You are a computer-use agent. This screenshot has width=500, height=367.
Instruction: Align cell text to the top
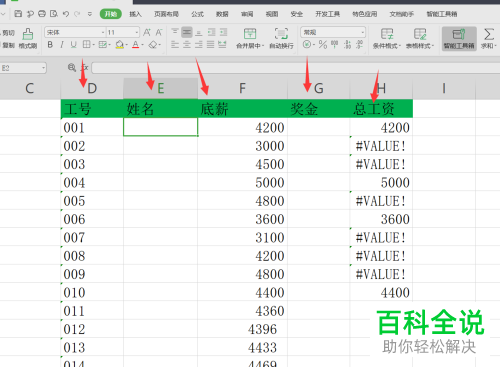click(175, 32)
